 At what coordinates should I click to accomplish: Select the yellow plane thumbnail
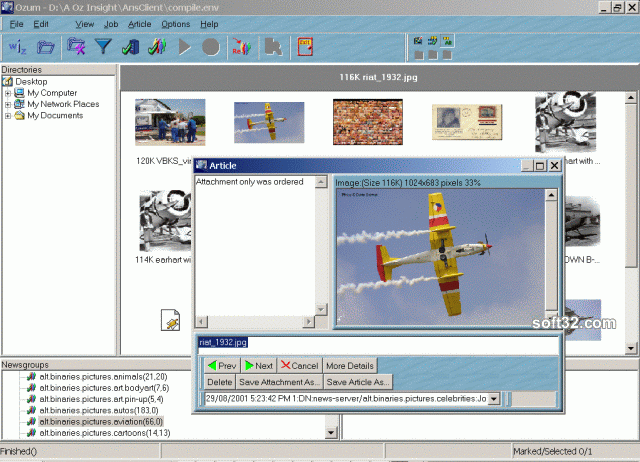point(269,122)
